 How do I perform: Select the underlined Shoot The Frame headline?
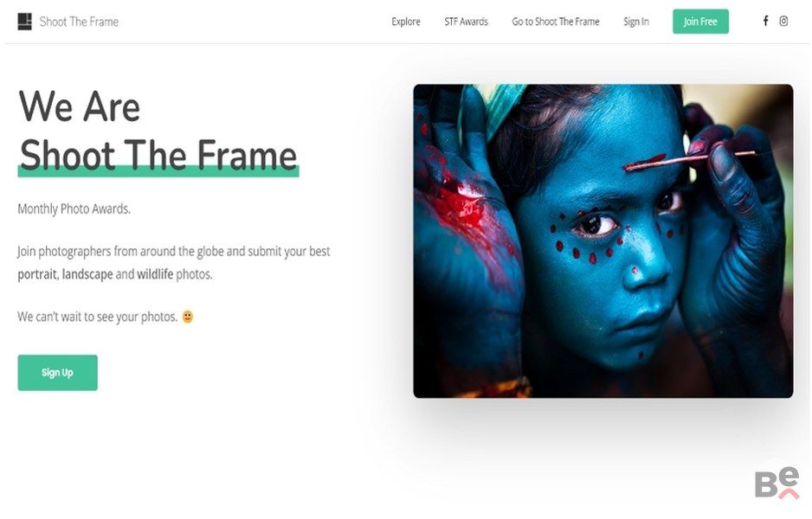[158, 155]
